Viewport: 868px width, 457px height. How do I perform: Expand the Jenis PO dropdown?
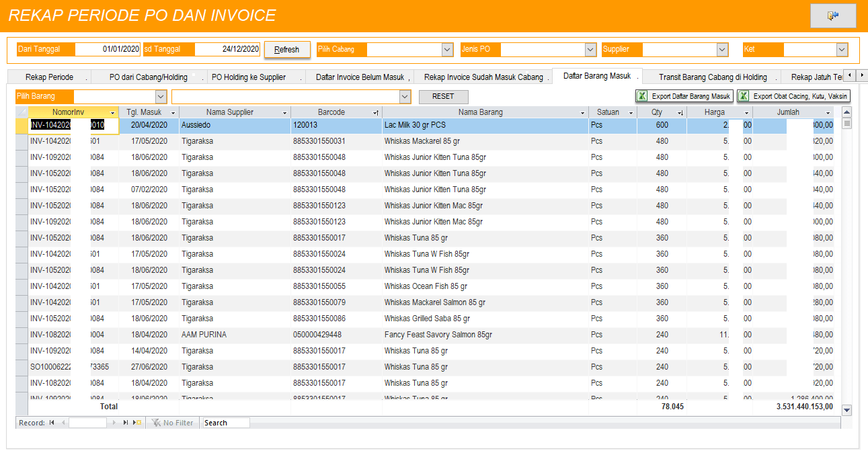[x=590, y=50]
